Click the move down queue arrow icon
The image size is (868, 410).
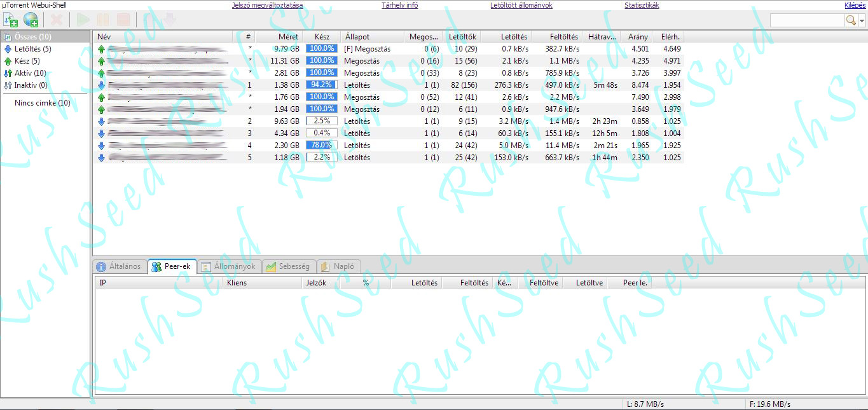tap(169, 20)
